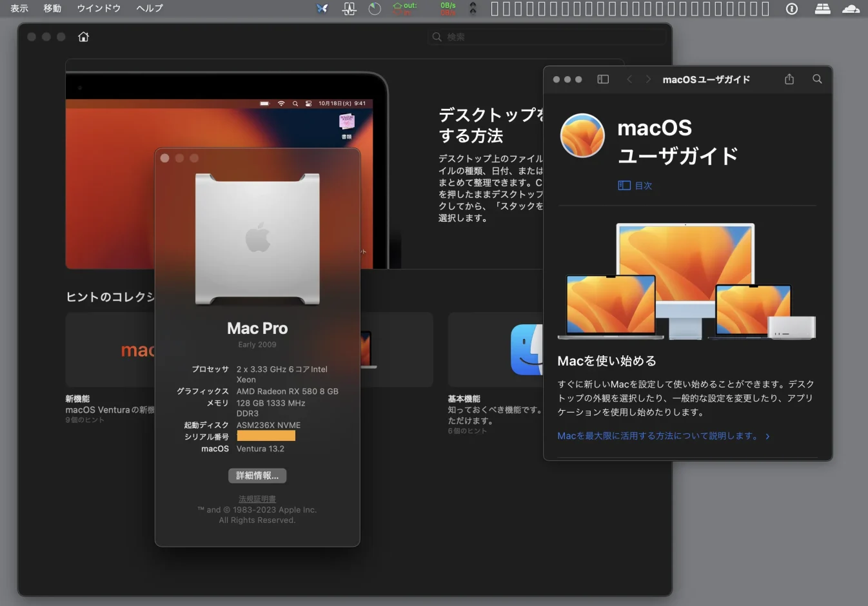Viewport: 868px width, 606px height.
Task: Click the butterfly icon in menu bar
Action: [322, 8]
